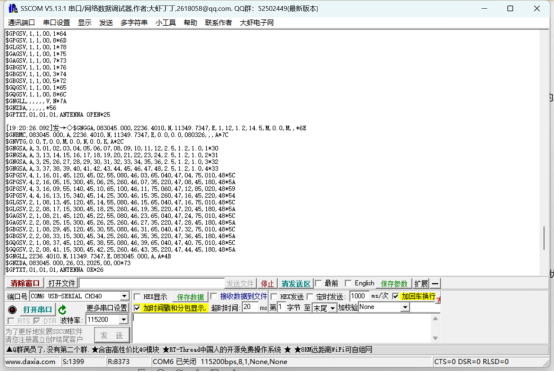This screenshot has width=554, height=372.
Task: Click the 发送文件 button
Action: [240, 284]
